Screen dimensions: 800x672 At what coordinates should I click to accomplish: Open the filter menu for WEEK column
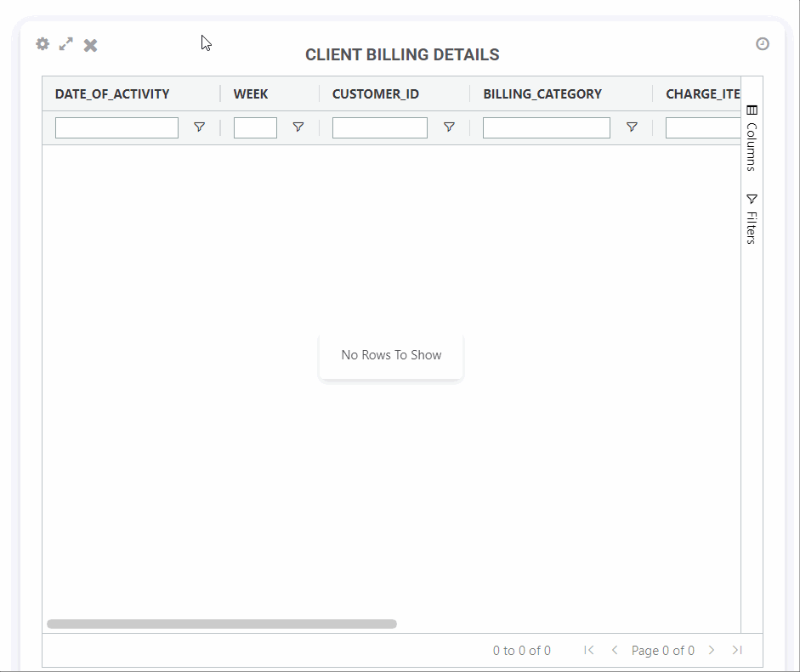(298, 127)
